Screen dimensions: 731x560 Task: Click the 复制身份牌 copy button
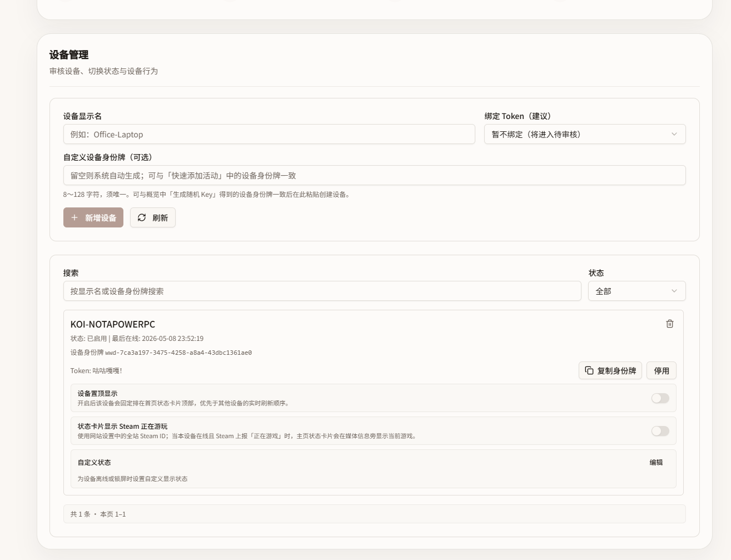610,370
